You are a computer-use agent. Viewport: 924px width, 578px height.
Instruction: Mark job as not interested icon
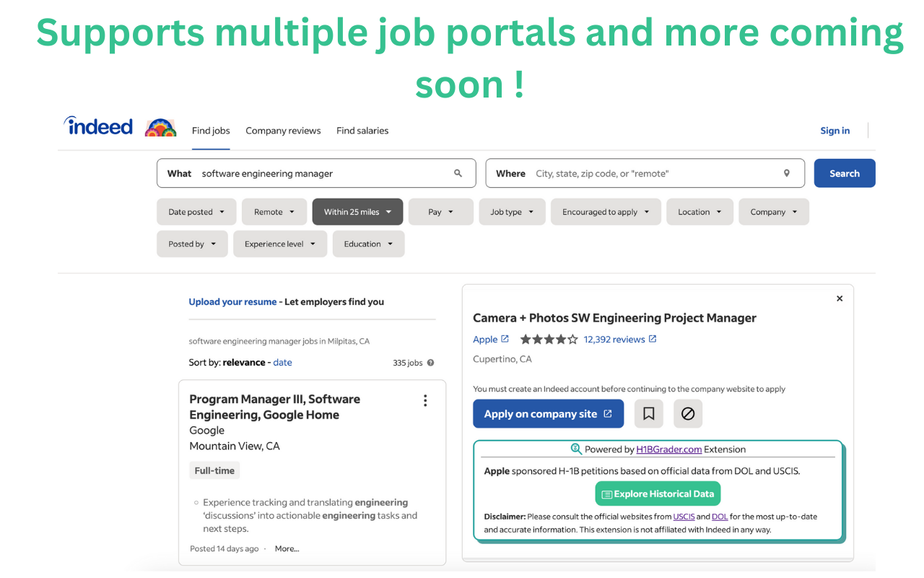click(688, 414)
